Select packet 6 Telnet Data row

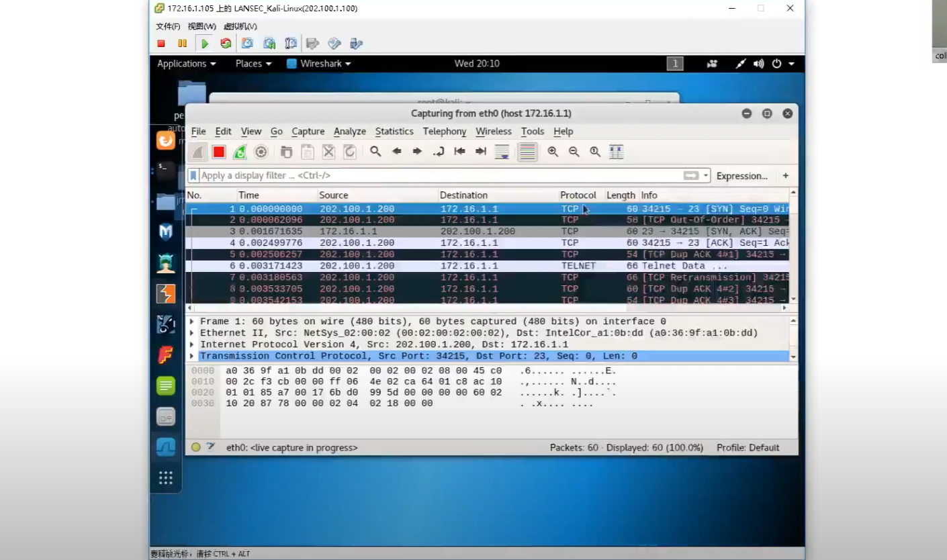487,266
